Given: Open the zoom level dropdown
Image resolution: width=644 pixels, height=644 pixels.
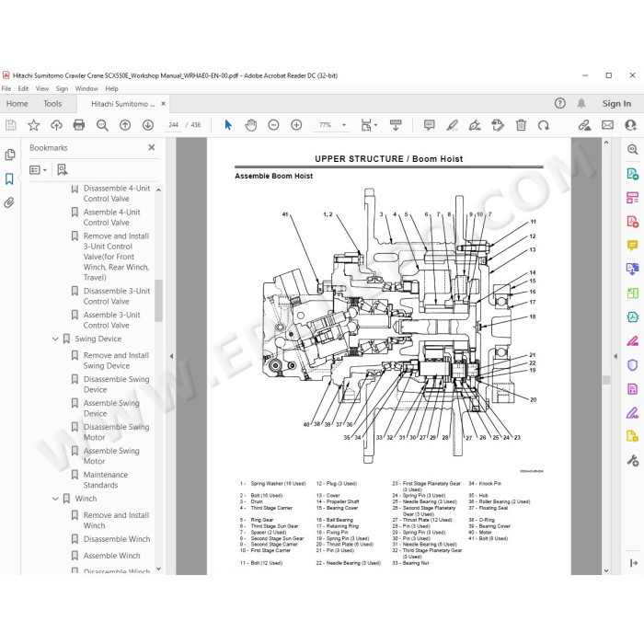Looking at the screenshot, I should (344, 125).
